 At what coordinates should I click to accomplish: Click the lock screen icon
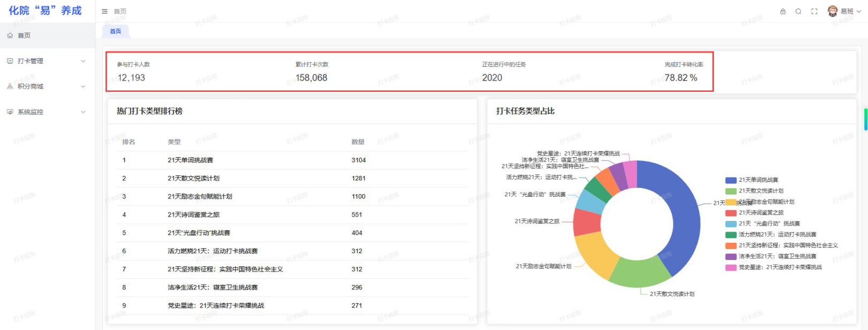pyautogui.click(x=782, y=11)
